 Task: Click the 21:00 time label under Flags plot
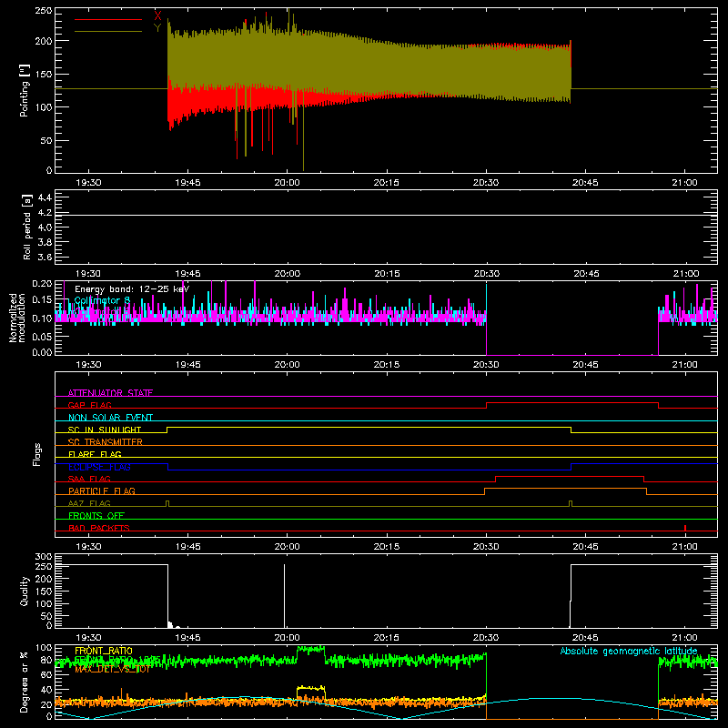684,547
